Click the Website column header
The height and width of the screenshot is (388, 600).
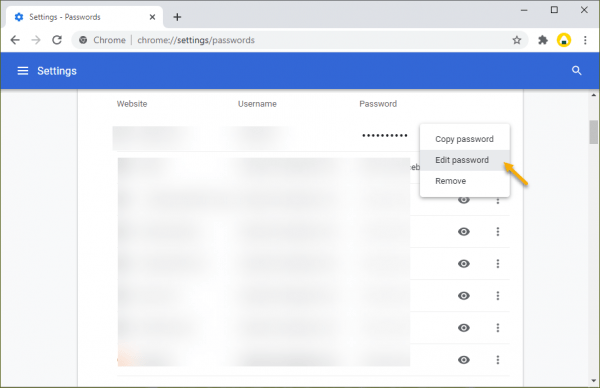click(x=132, y=104)
